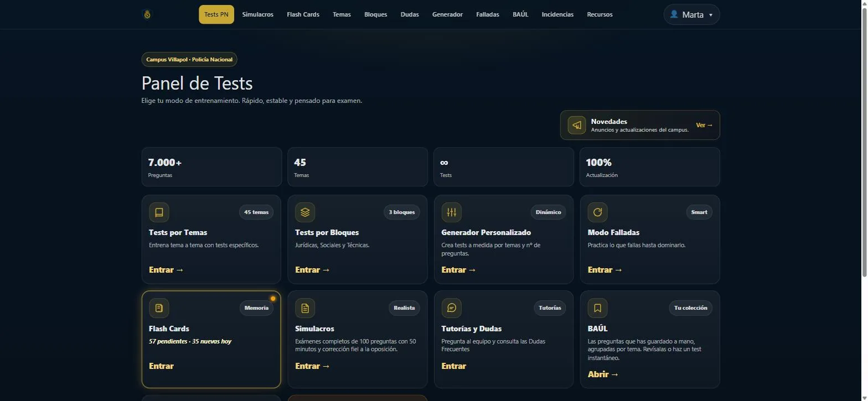The image size is (868, 401).
Task: Click the refresh icon on Modo Falladas
Action: (597, 212)
